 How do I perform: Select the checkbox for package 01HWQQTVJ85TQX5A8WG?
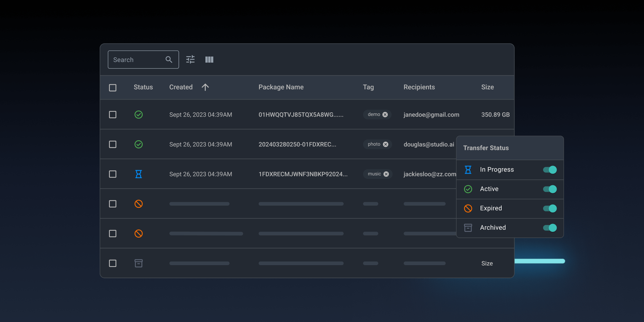pyautogui.click(x=112, y=114)
